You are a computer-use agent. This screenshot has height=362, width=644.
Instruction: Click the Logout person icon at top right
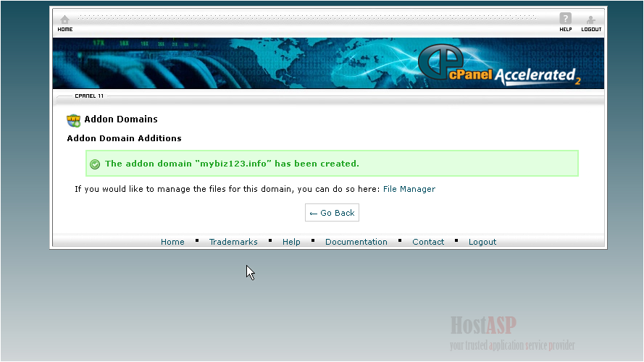[591, 20]
